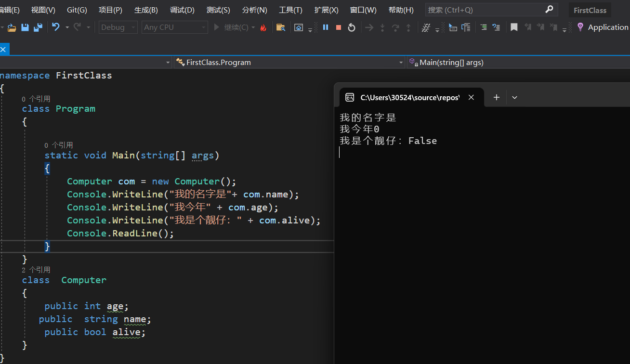Close the console tab with its X
The width and height of the screenshot is (630, 364).
pos(471,97)
